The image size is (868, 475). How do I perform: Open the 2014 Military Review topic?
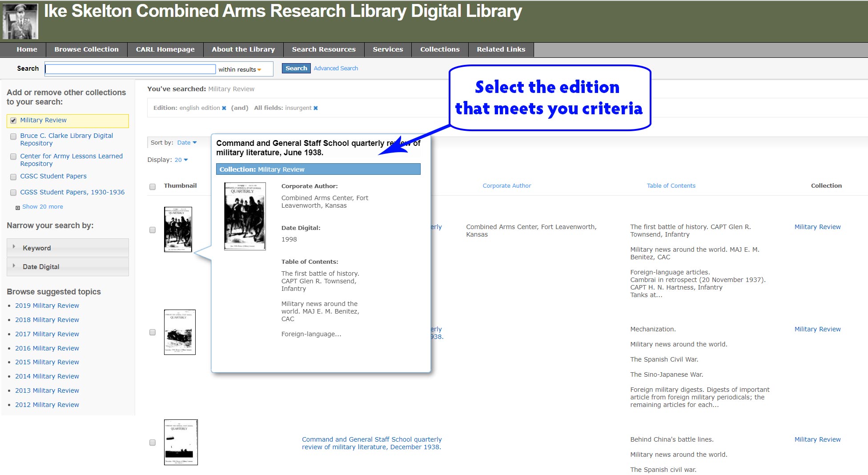[47, 376]
